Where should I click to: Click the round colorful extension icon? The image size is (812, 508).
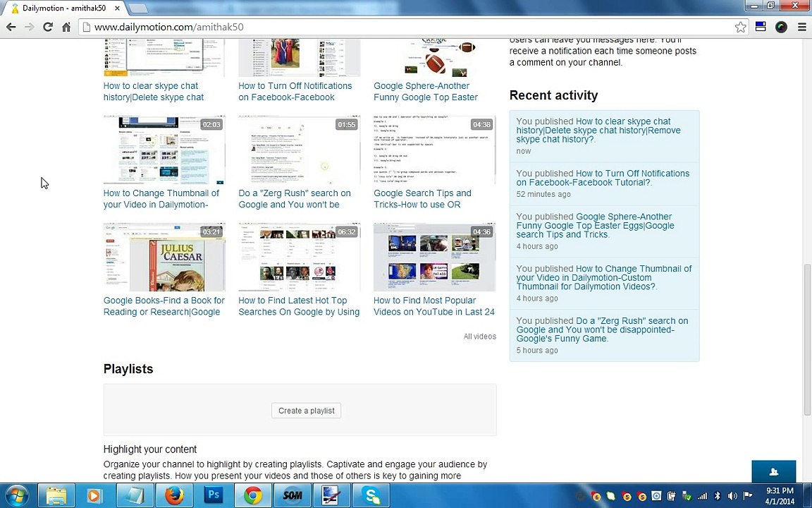[781, 27]
